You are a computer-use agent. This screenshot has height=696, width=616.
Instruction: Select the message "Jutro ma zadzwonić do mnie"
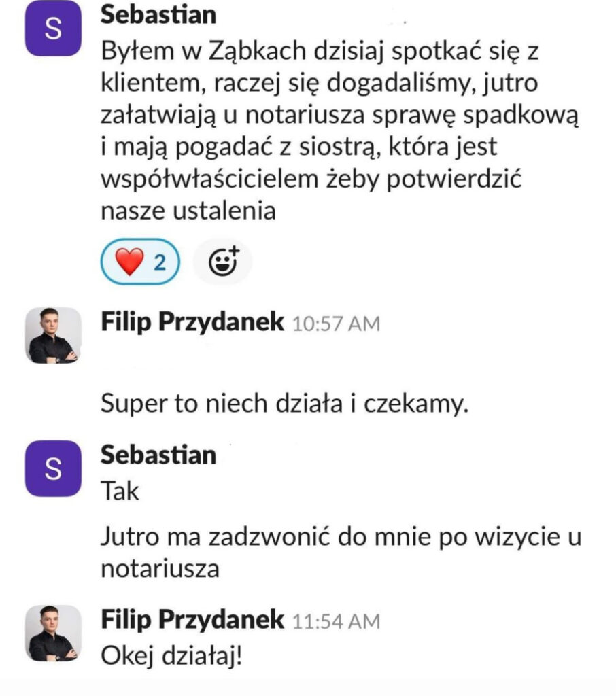click(340, 537)
